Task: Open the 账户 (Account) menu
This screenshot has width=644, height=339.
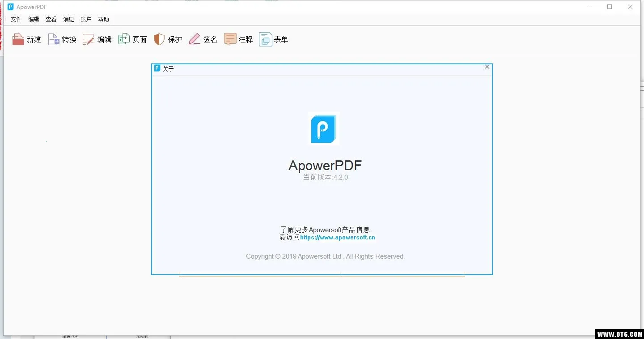Action: coord(86,19)
